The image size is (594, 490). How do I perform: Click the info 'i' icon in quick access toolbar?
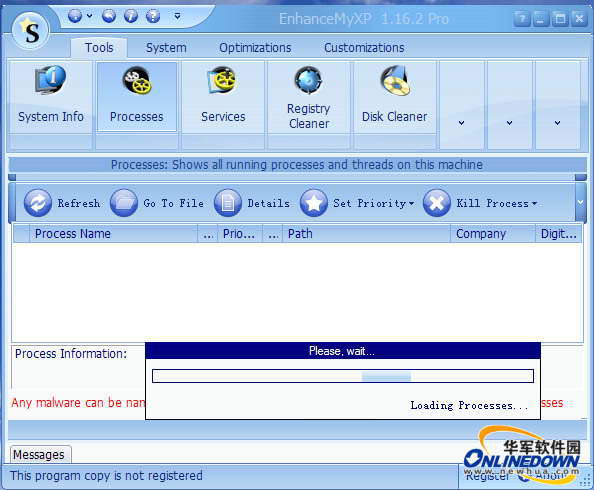tap(131, 16)
